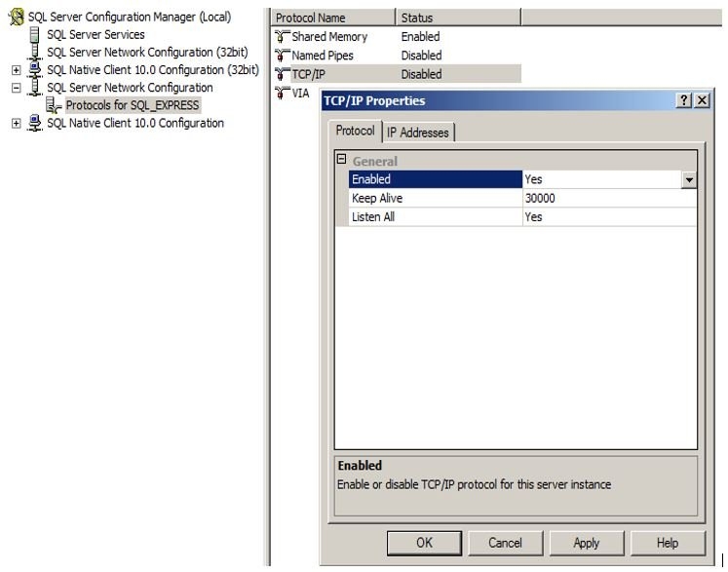Click the Protocols for SQL_EXPRESS icon
This screenshot has width=728, height=572.
[55, 105]
